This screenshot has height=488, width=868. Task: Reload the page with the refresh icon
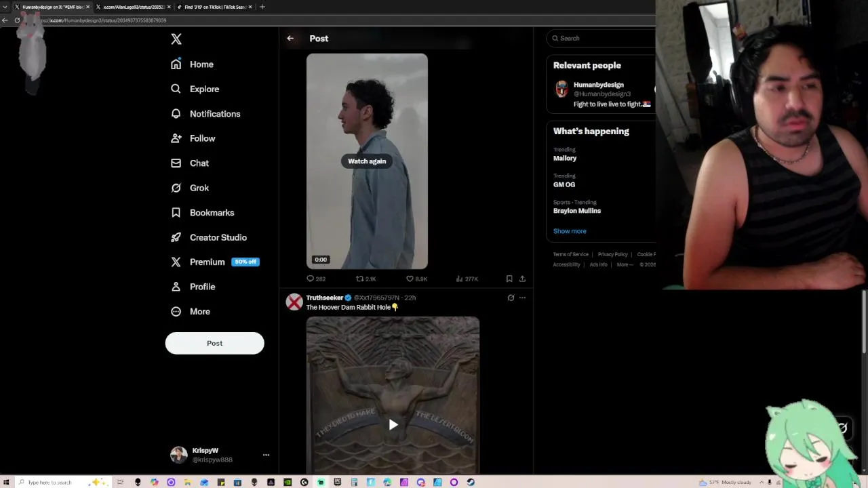tap(17, 20)
